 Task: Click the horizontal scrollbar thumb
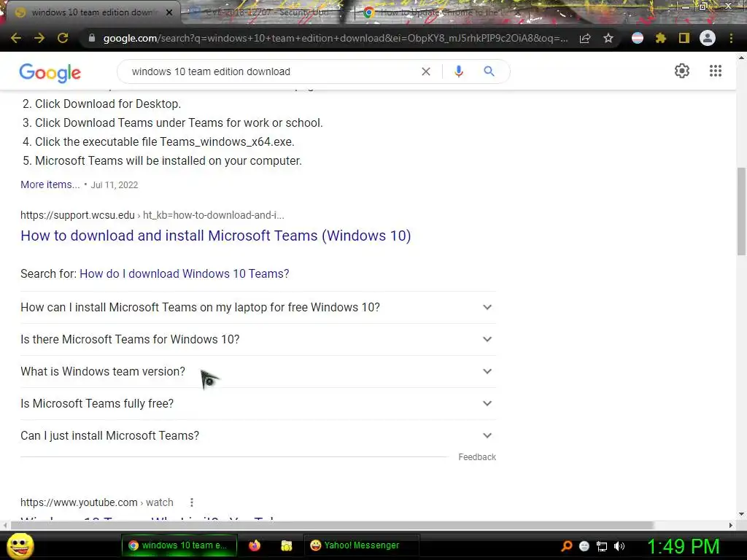(333, 525)
